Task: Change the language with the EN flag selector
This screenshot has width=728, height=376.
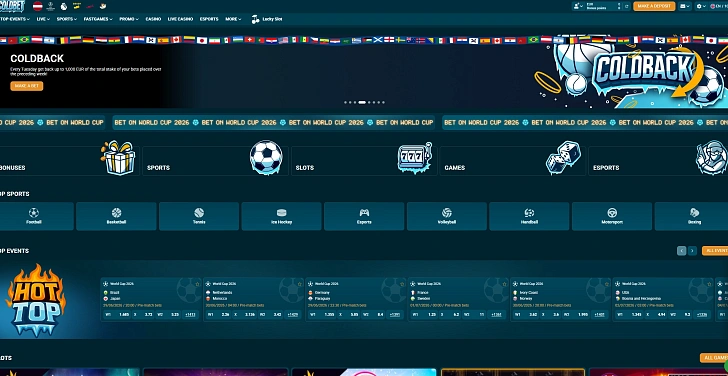Action: (x=718, y=6)
